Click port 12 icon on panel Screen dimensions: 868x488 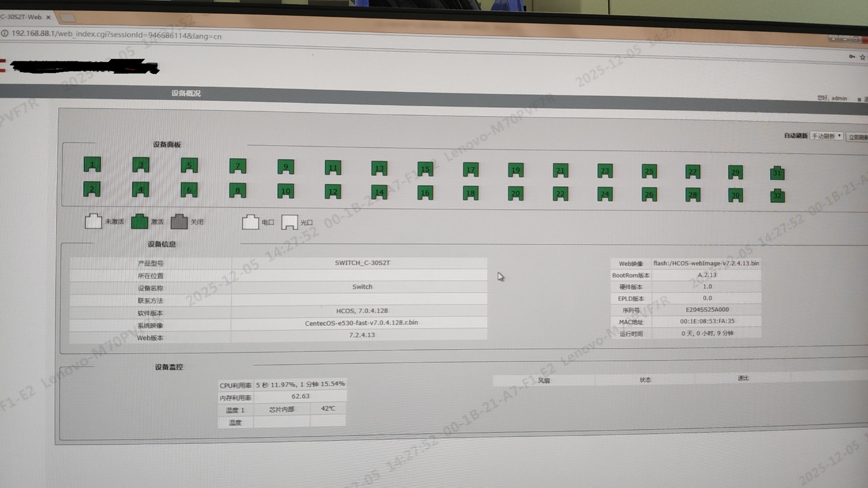(333, 192)
